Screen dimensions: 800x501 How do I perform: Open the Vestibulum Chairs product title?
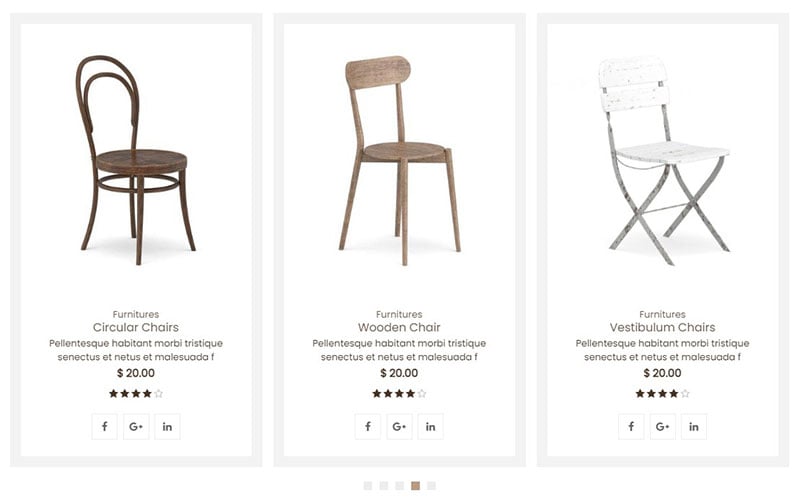coord(662,328)
